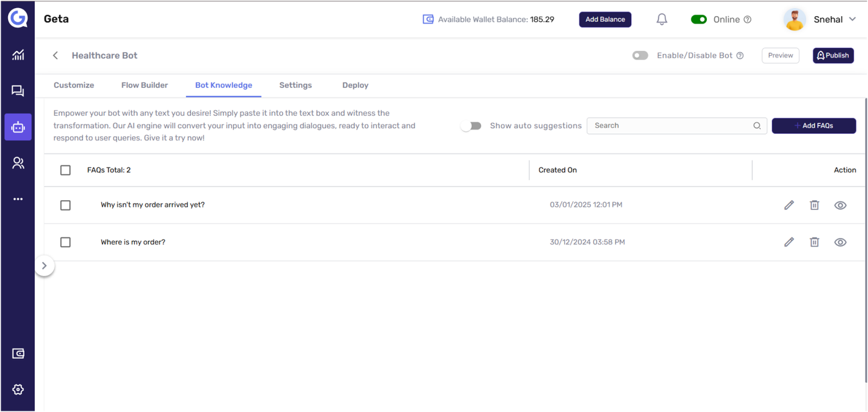
Task: Open the wallet icon in the sidebar
Action: tap(18, 353)
